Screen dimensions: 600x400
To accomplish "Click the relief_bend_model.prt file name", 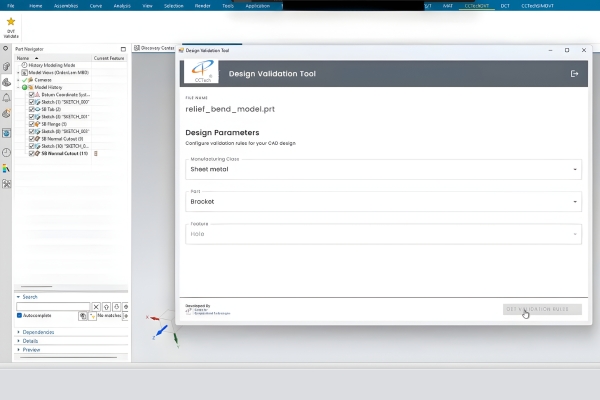I will point(230,109).
